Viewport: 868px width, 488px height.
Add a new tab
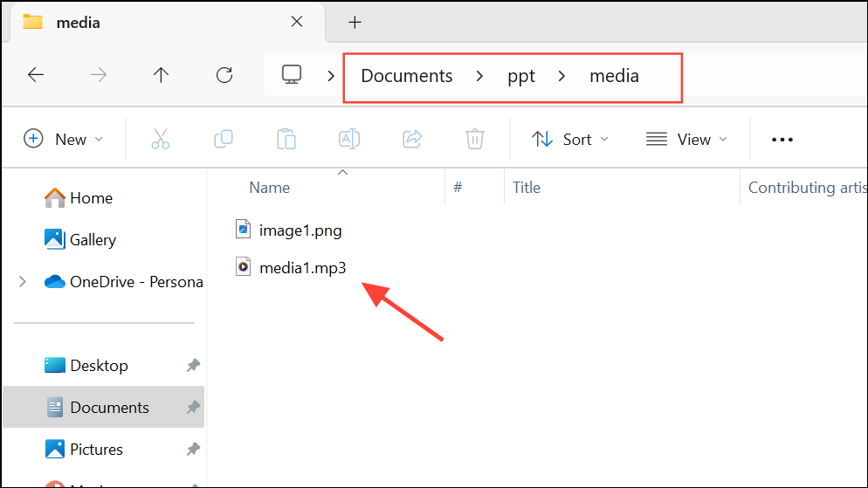click(x=355, y=23)
